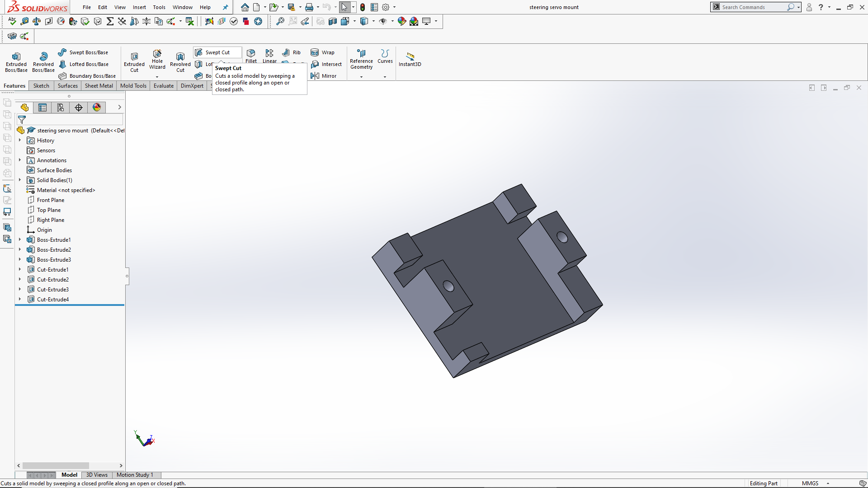
Task: Toggle the menu bar pin icon
Action: [x=225, y=7]
